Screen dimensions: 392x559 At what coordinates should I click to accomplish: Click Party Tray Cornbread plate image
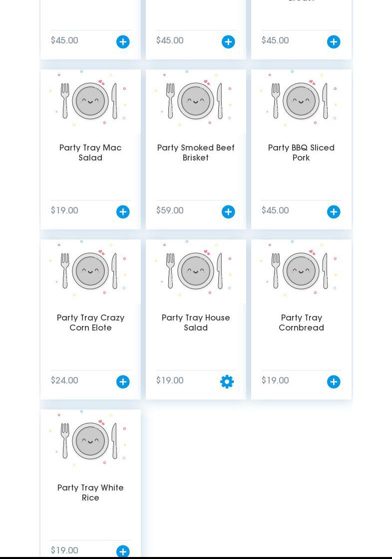click(301, 270)
